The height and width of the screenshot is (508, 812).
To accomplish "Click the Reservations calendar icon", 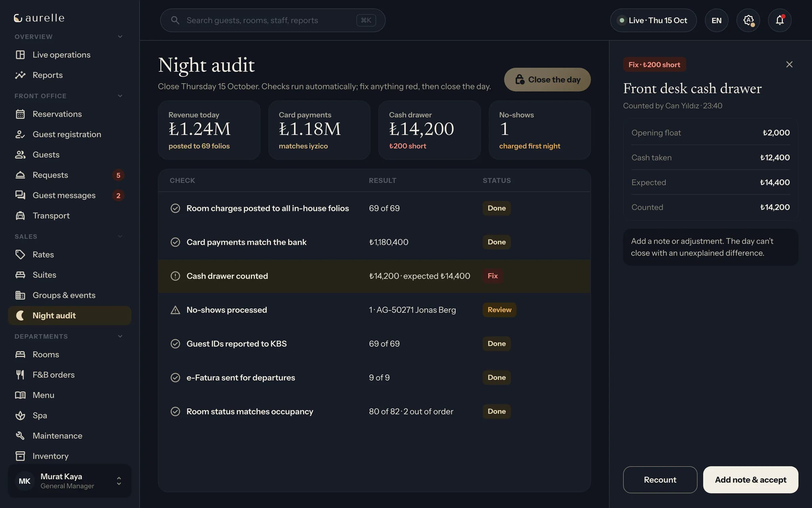I will coord(20,114).
